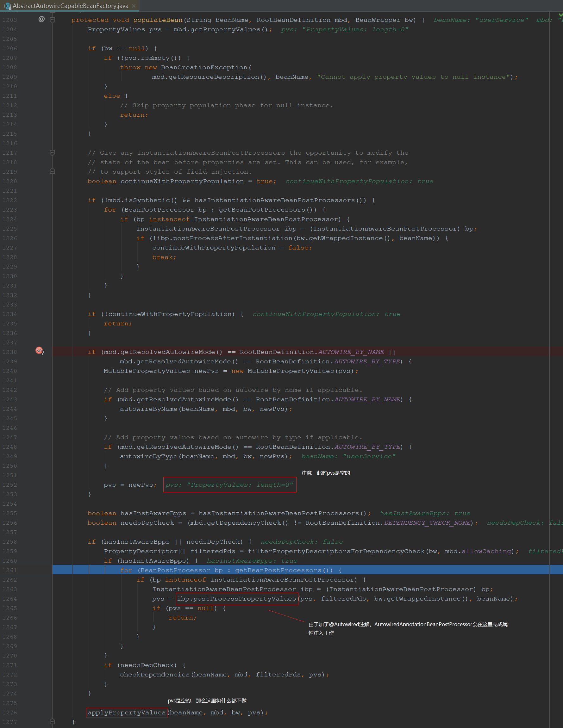Click the populateBean method name
Screen dimensions: 563x728
158,20
